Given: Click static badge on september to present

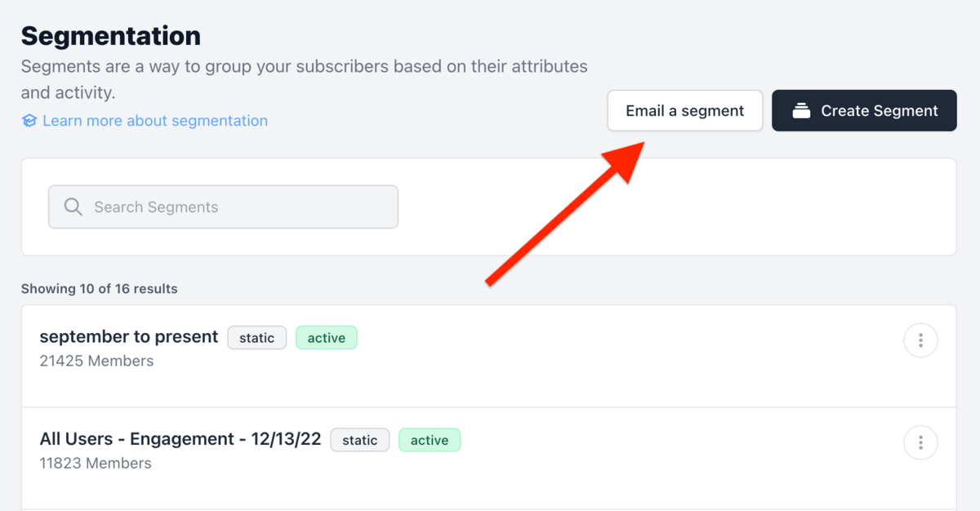Looking at the screenshot, I should [x=256, y=338].
